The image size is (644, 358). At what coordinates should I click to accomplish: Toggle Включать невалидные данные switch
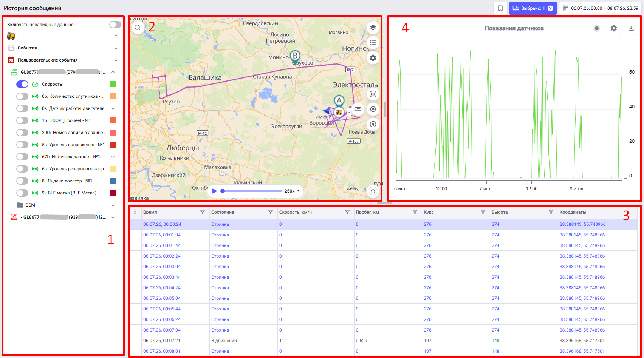[x=115, y=25]
